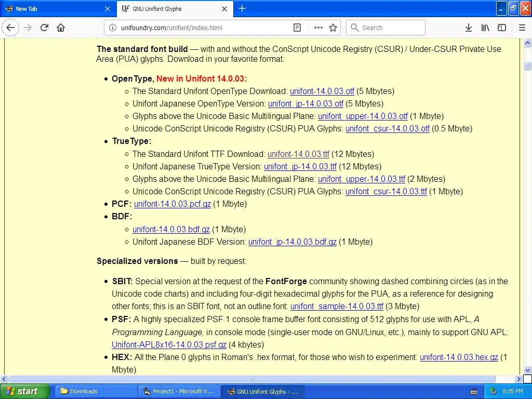Focus the Search input field
Viewport: 532px width, 399px height.
[385, 28]
